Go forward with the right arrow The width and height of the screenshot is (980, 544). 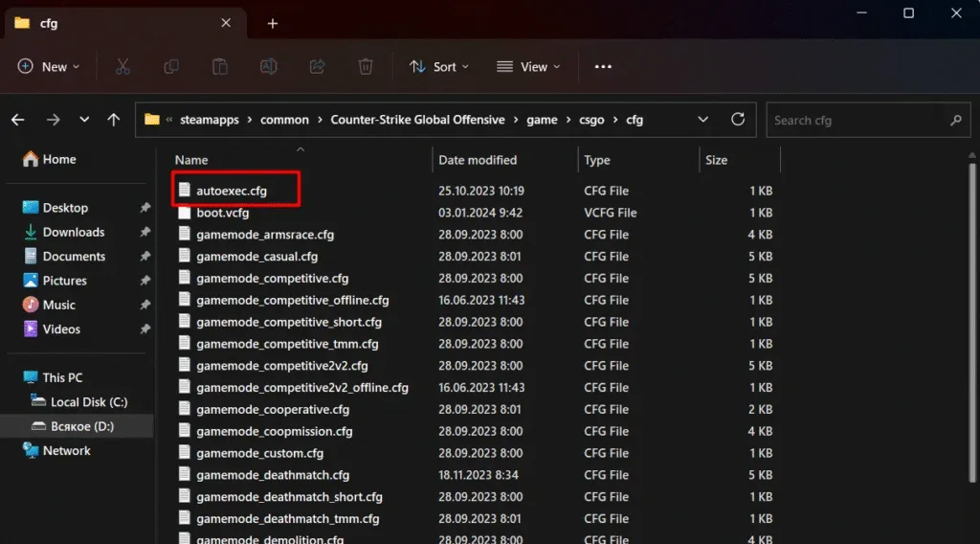pos(54,120)
